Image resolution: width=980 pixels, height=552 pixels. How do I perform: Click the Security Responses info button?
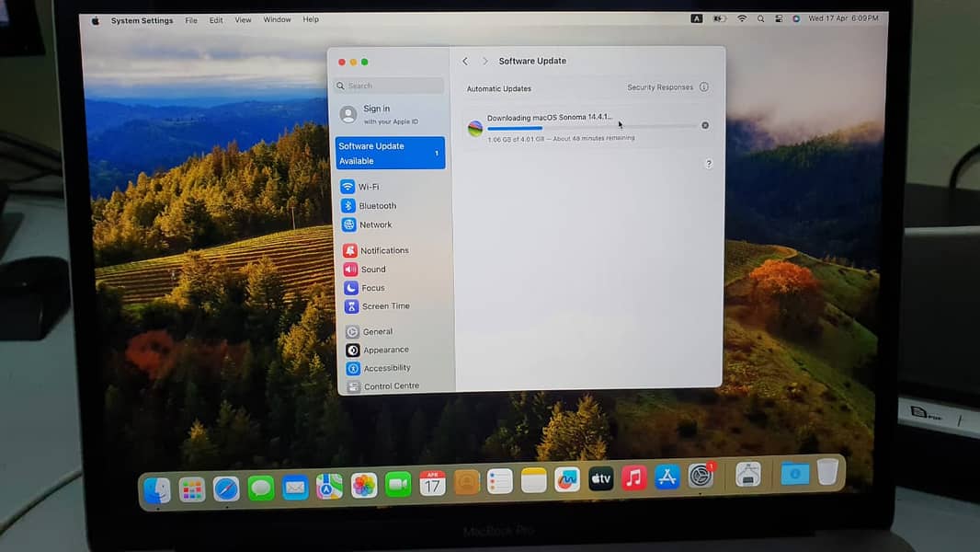tap(704, 87)
